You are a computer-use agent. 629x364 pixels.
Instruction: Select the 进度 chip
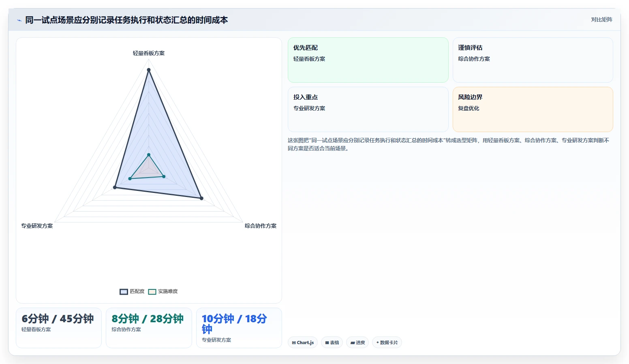click(x=357, y=343)
